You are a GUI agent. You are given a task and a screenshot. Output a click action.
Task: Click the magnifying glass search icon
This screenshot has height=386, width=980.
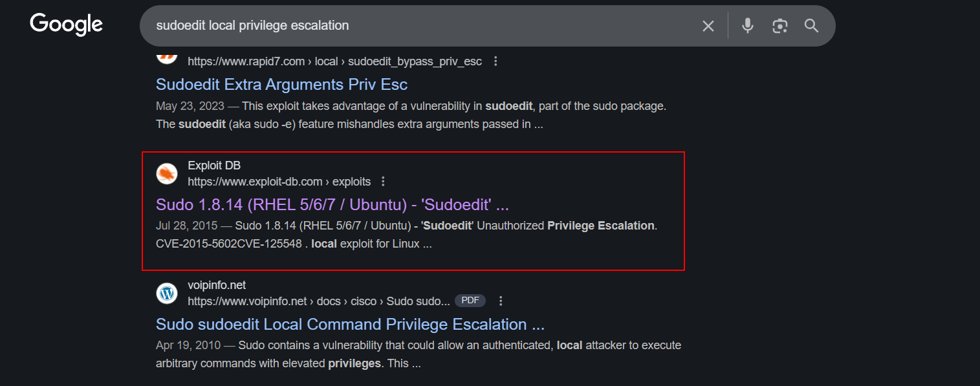(x=811, y=26)
